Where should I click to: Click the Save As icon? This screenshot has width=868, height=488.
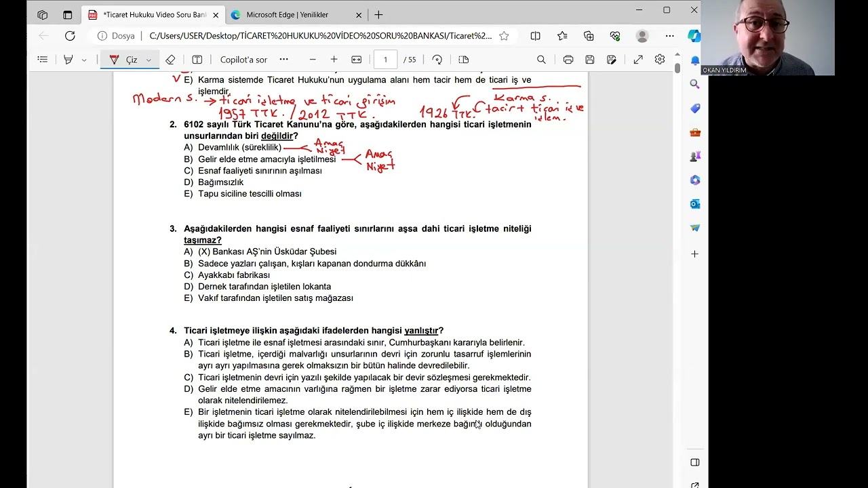[612, 60]
